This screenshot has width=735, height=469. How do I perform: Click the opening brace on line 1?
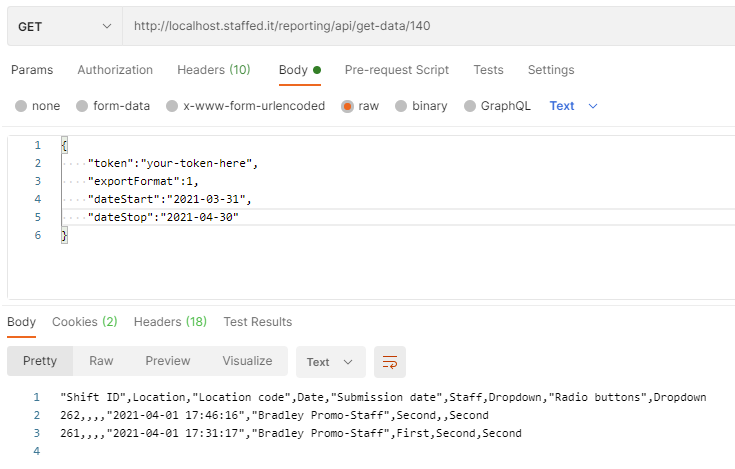point(64,145)
